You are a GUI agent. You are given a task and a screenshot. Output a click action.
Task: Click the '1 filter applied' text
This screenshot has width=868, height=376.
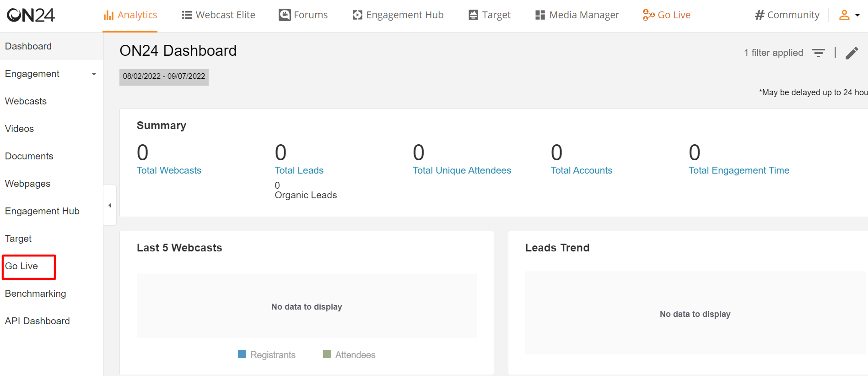pyautogui.click(x=773, y=53)
